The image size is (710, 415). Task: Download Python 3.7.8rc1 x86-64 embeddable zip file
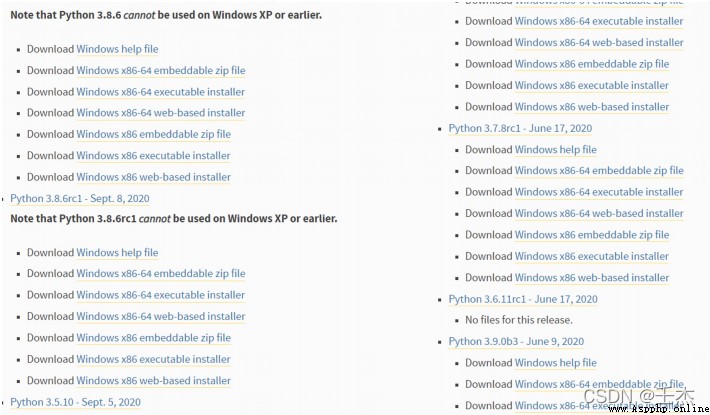tap(599, 171)
